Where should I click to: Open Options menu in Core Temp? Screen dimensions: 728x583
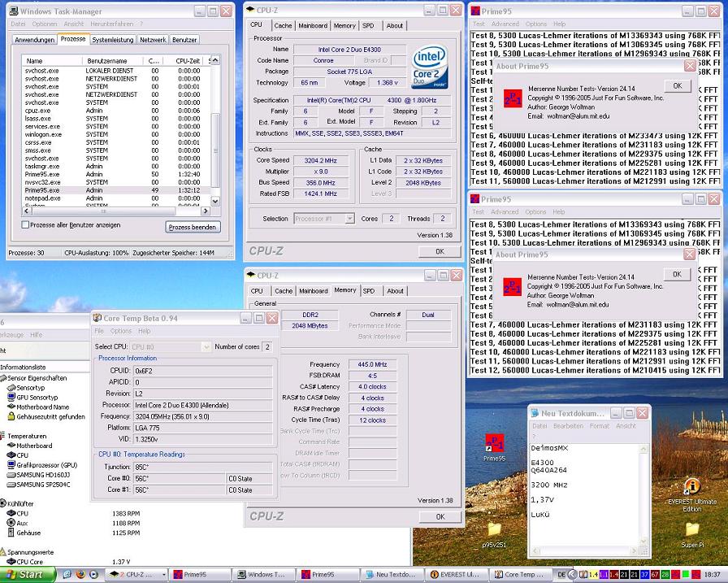click(121, 331)
